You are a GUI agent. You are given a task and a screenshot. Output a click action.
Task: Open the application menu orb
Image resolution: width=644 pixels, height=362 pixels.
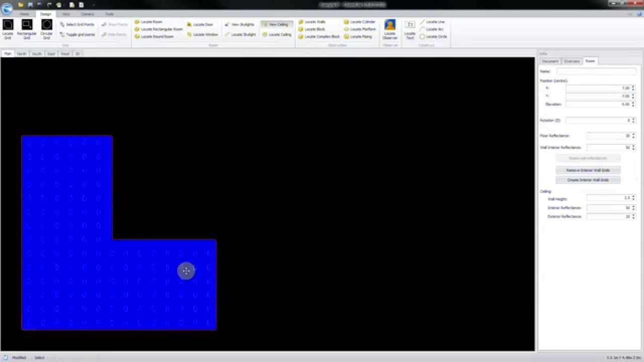[7, 8]
